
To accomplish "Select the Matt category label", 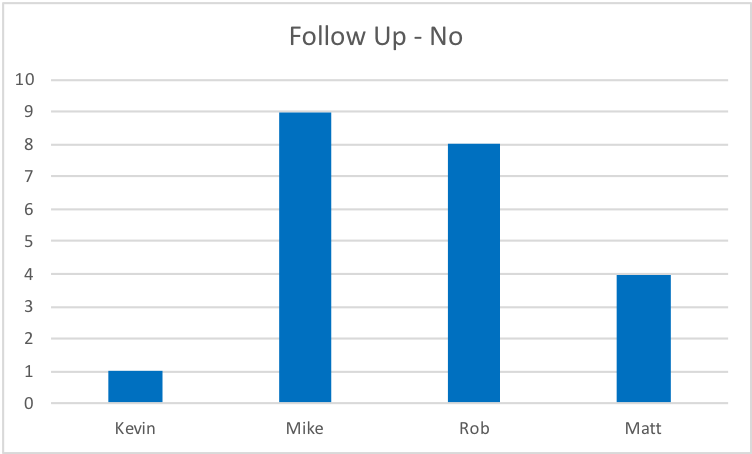I will click(643, 430).
